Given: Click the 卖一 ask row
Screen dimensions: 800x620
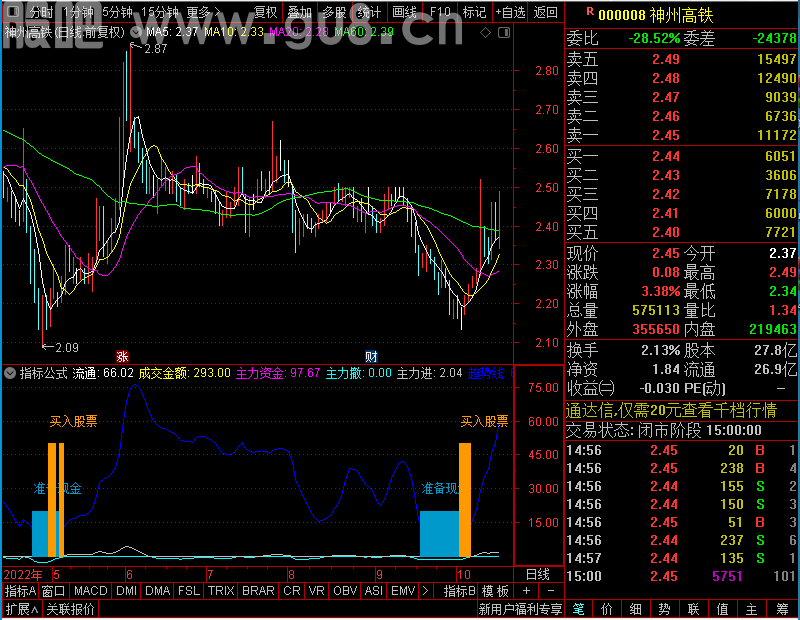Looking at the screenshot, I should pos(682,135).
